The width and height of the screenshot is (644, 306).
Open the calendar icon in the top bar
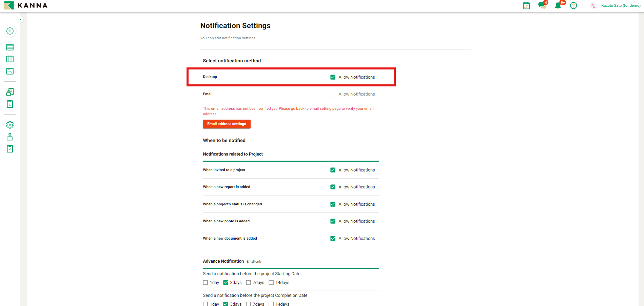[526, 6]
